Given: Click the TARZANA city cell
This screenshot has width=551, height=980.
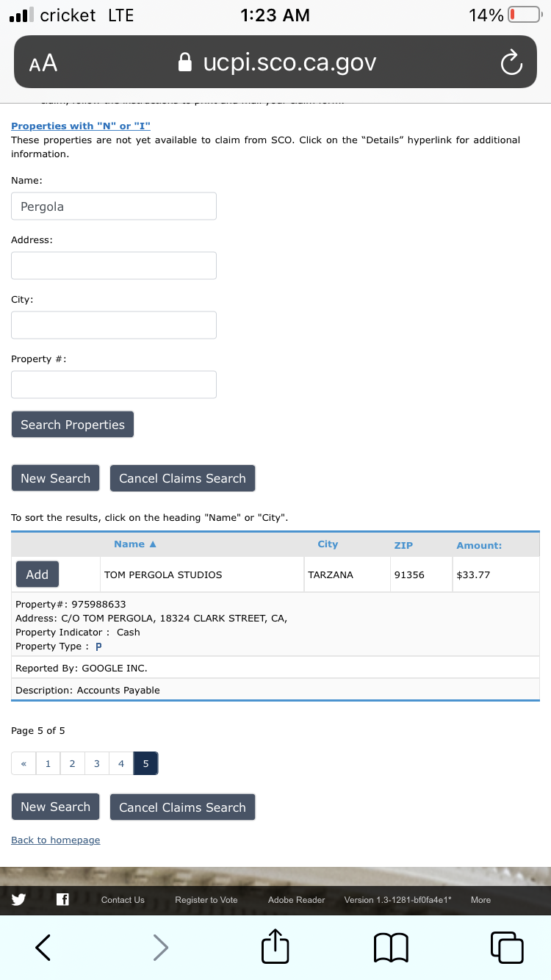Looking at the screenshot, I should point(347,574).
